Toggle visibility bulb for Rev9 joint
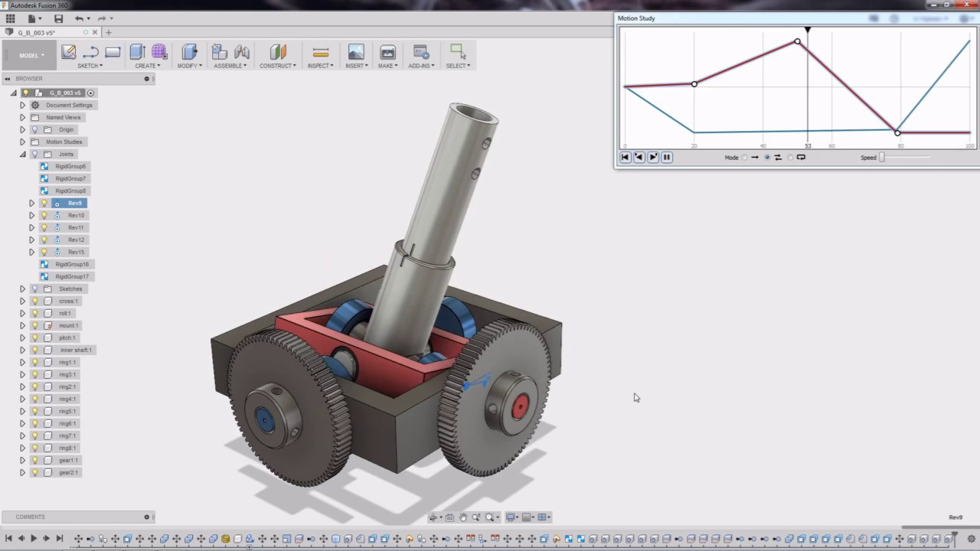 (44, 203)
